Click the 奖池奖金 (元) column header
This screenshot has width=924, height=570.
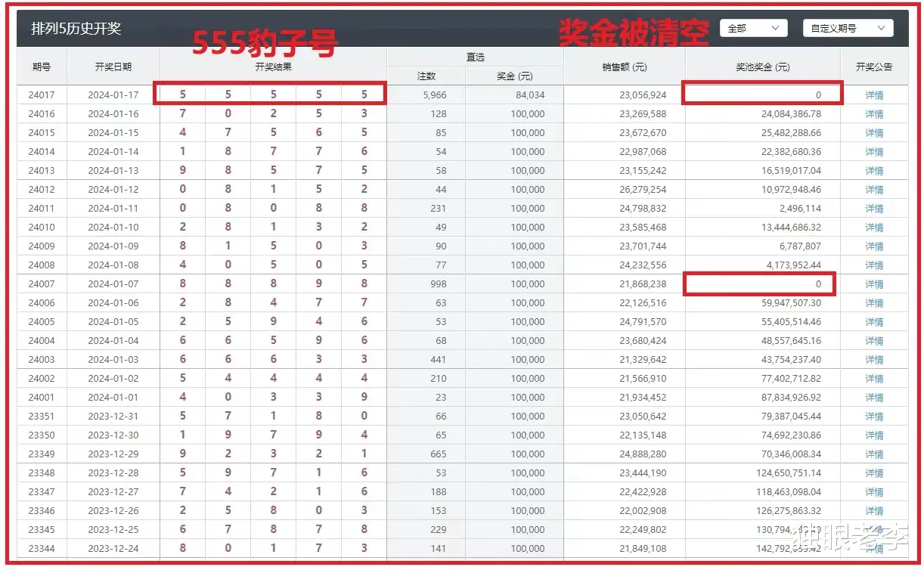tap(763, 67)
